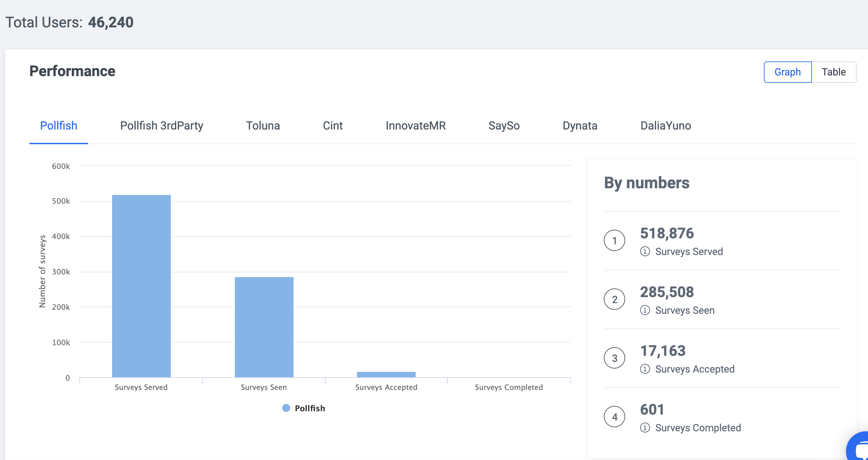Viewport: 868px width, 460px height.
Task: Click the Surveys Served label under 518,876
Action: coord(689,251)
